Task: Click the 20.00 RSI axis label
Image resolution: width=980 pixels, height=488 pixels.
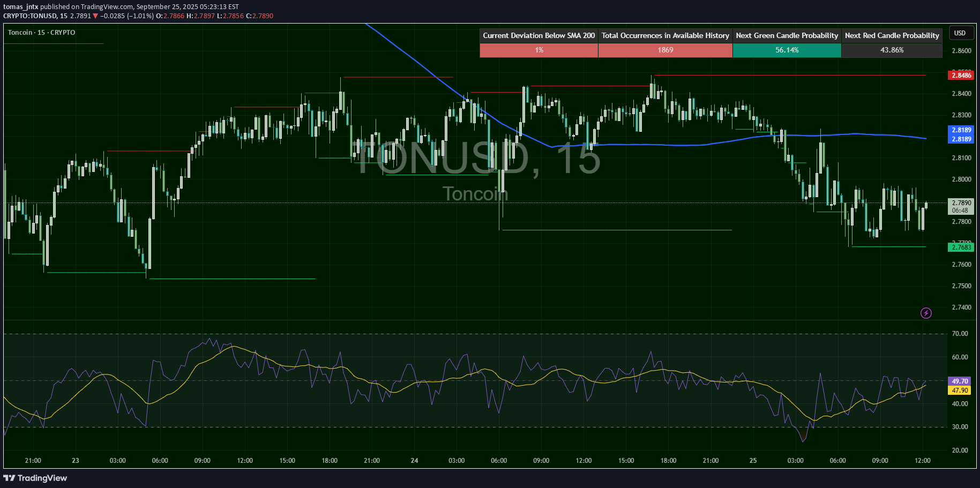Action: pos(960,451)
